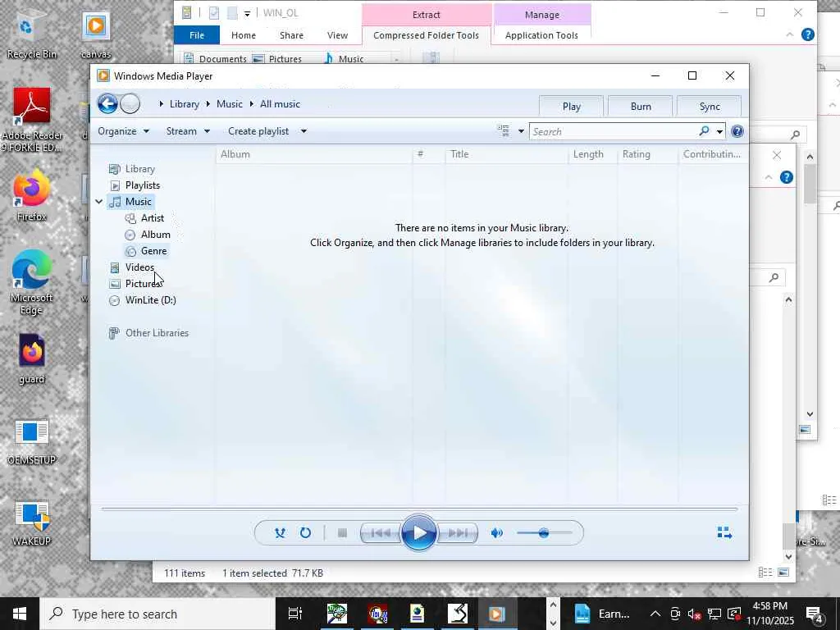Click the greyed forward navigation arrow

[x=130, y=104]
